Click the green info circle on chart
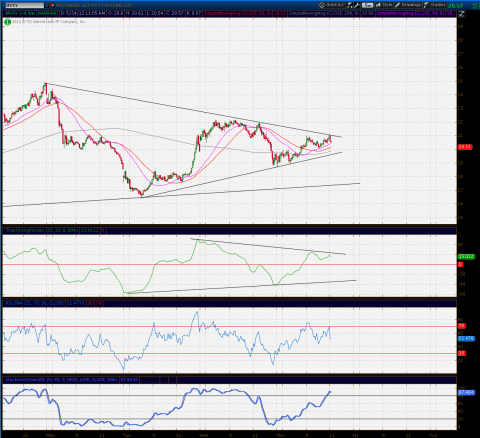480x438 pixels. [7, 22]
